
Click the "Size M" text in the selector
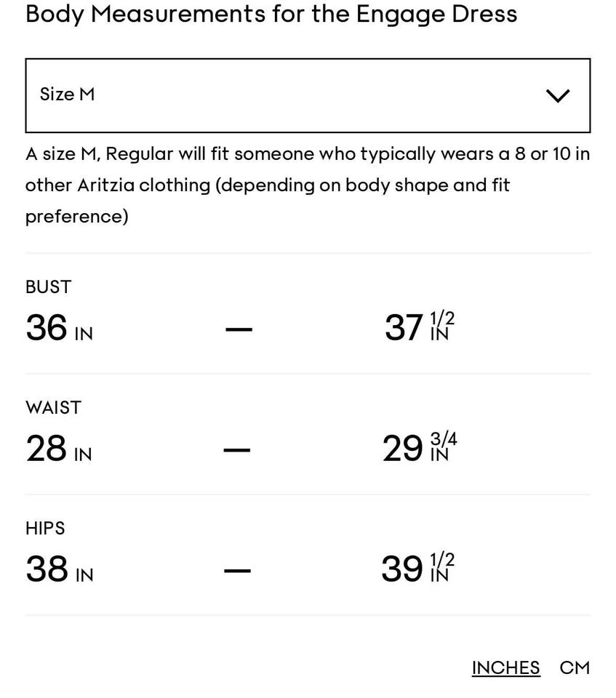pos(67,95)
